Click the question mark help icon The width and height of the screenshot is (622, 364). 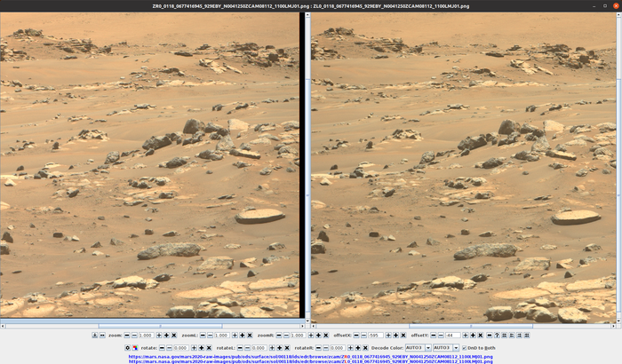coord(497,335)
